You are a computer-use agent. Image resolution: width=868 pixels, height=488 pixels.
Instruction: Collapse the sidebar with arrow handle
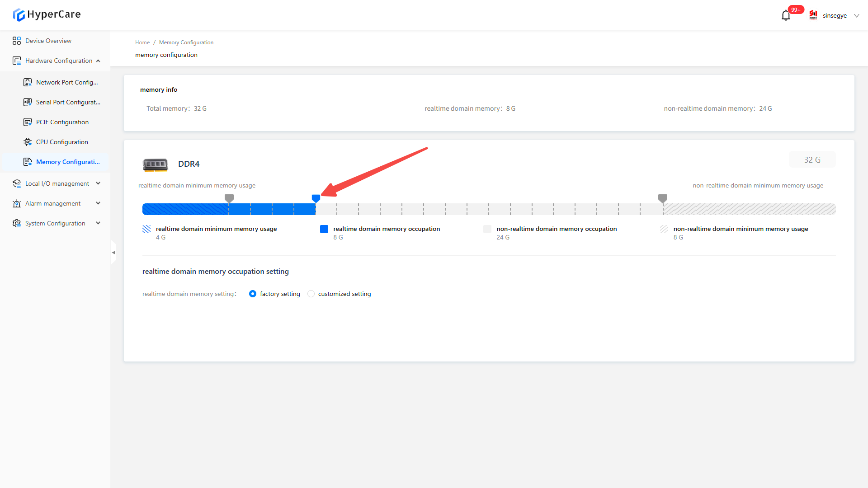coord(113,253)
